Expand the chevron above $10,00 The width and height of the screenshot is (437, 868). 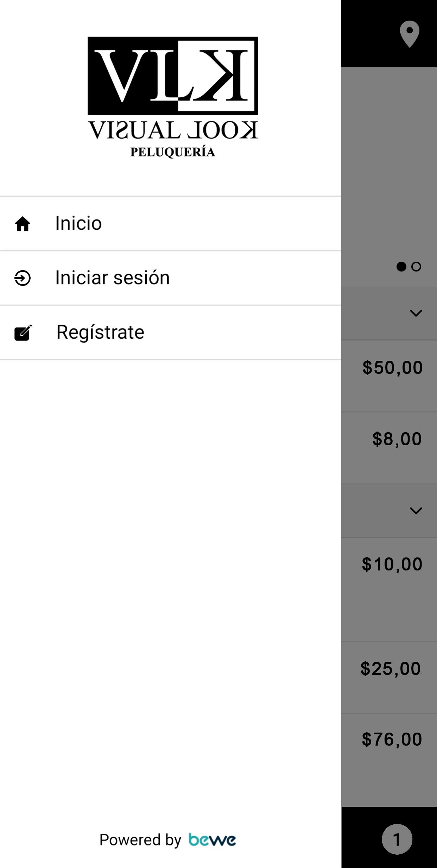click(416, 511)
